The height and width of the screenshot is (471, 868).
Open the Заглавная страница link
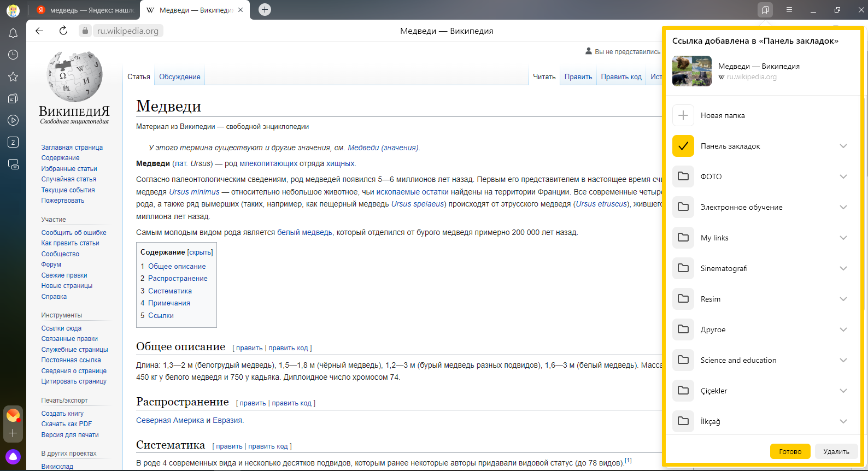(72, 148)
